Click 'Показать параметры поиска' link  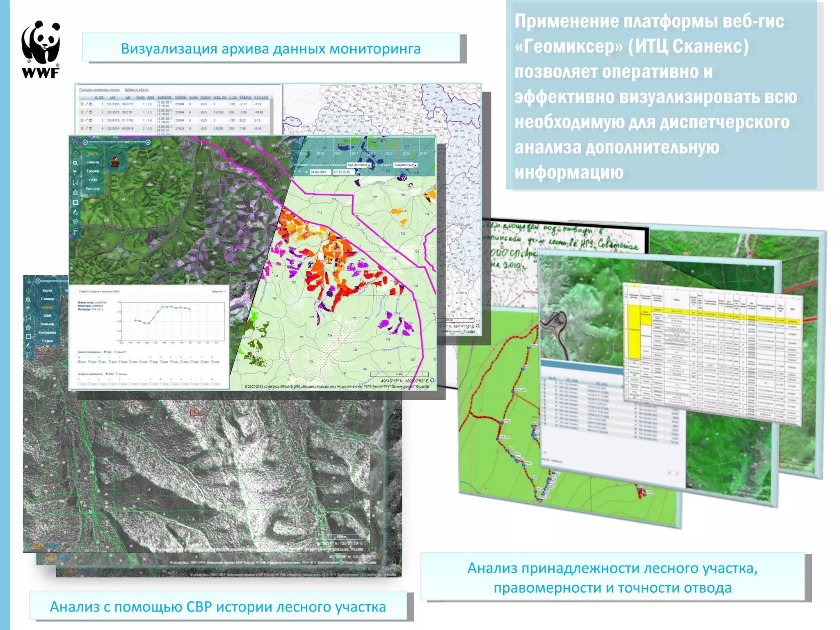pyautogui.click(x=99, y=89)
